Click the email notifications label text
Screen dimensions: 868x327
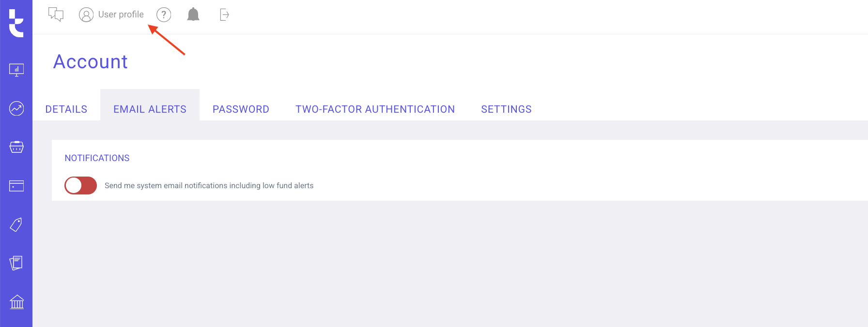click(209, 186)
